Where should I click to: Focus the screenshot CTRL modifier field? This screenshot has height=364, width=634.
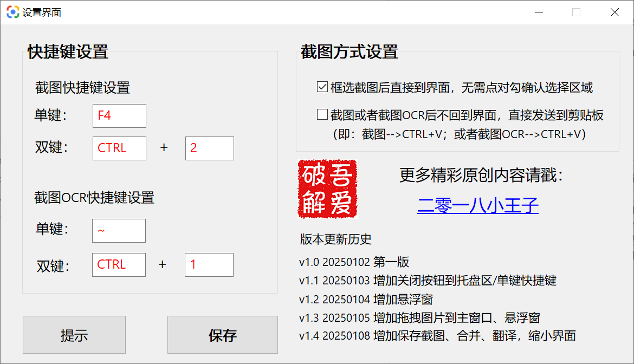119,148
